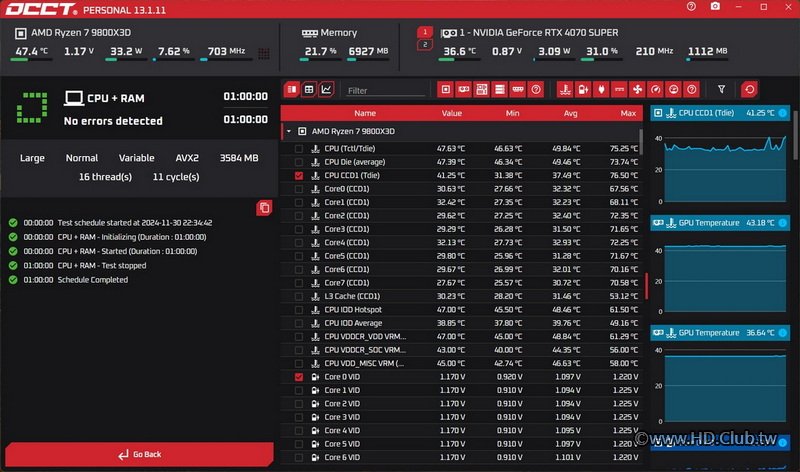This screenshot has height=472, width=800.
Task: Open the help question mark icon
Action: tap(691, 7)
